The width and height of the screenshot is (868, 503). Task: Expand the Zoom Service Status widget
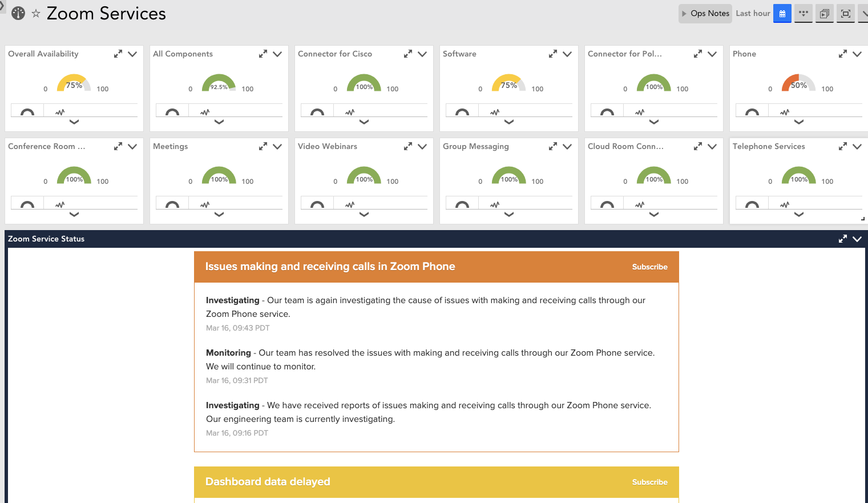point(843,239)
